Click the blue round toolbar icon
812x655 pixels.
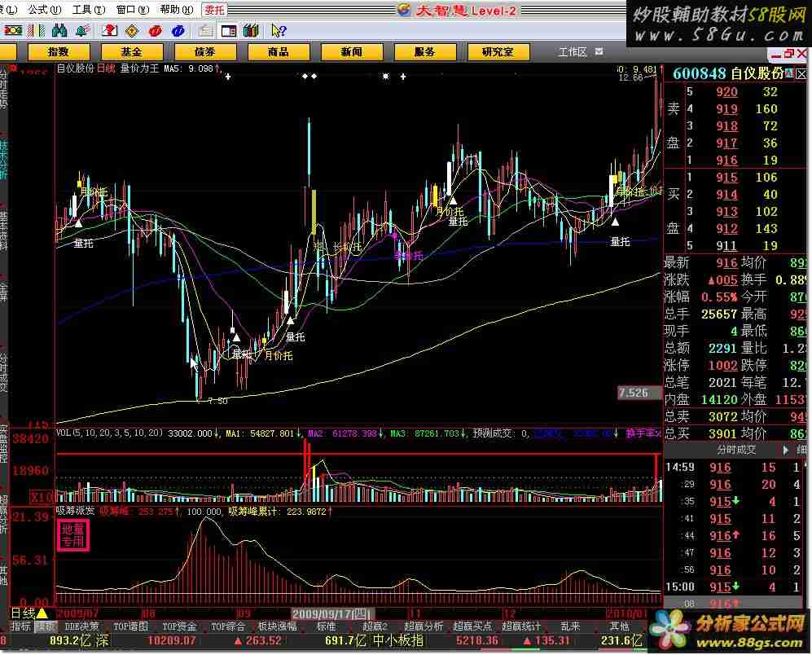pyautogui.click(x=178, y=31)
